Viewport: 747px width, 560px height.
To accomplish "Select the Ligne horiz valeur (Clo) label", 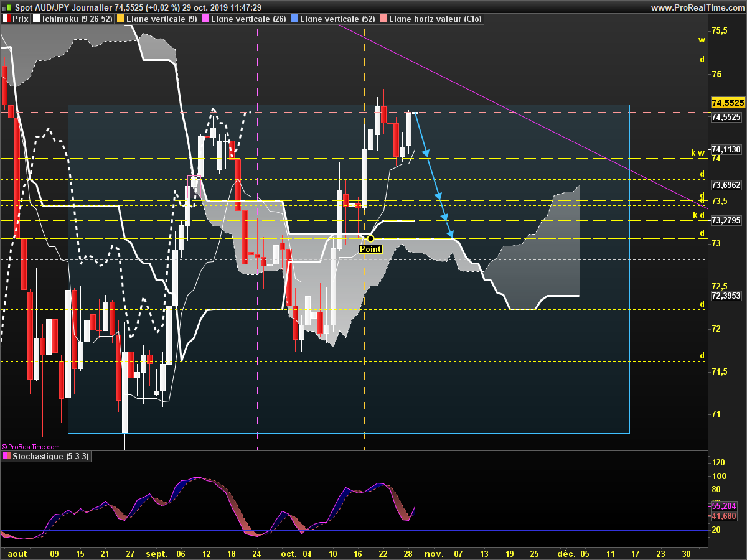I will click(x=435, y=19).
